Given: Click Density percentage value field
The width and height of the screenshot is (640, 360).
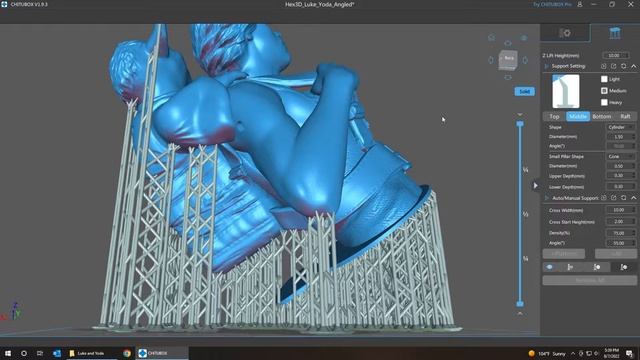Looking at the screenshot, I should [x=620, y=233].
